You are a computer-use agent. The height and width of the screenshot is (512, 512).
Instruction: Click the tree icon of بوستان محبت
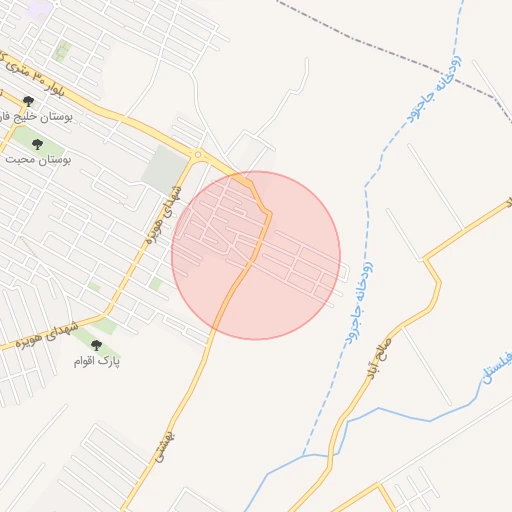[x=37, y=144]
